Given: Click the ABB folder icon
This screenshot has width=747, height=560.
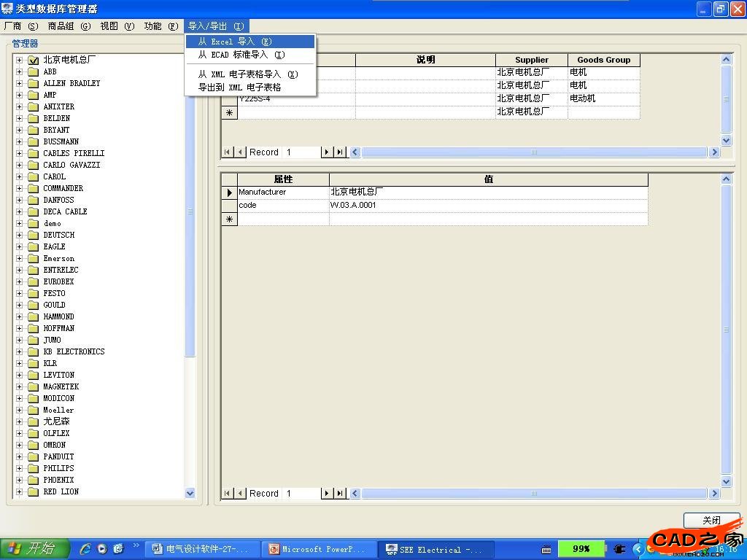Looking at the screenshot, I should 33,71.
